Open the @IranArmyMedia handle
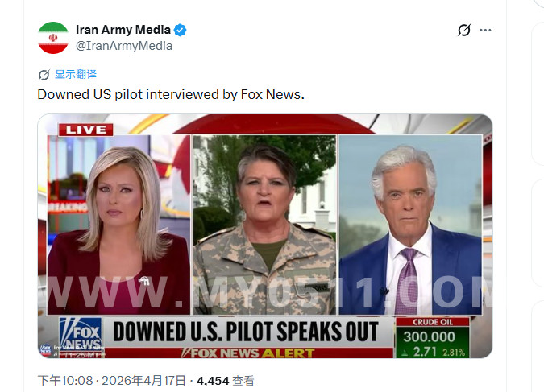Image resolution: width=544 pixels, height=392 pixels. coord(124,46)
